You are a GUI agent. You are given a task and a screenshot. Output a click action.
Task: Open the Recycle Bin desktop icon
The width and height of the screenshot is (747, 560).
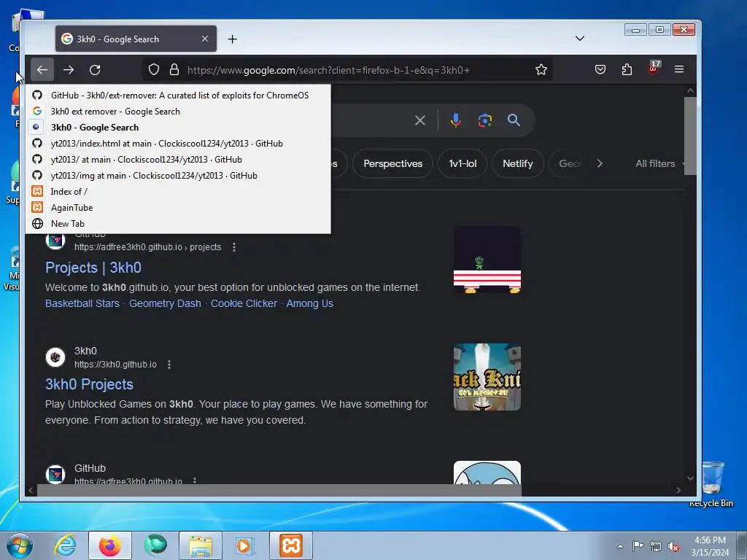tap(712, 485)
